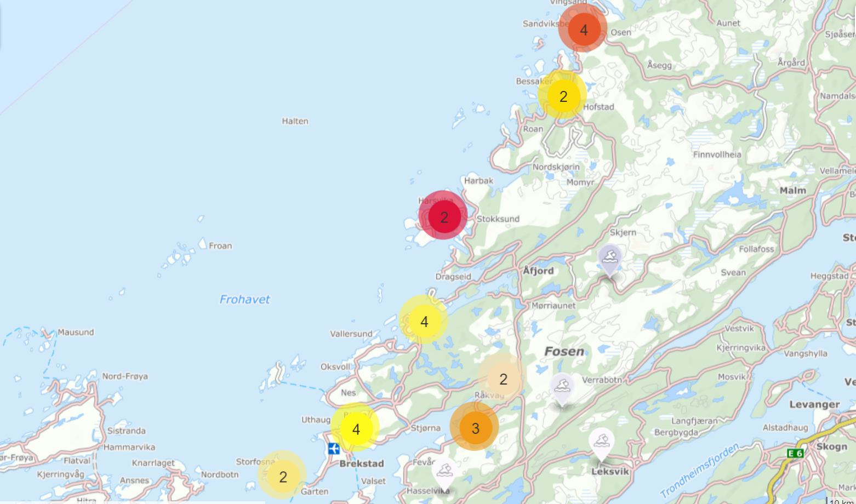Click the swimming pin near Hasselvika

[444, 472]
